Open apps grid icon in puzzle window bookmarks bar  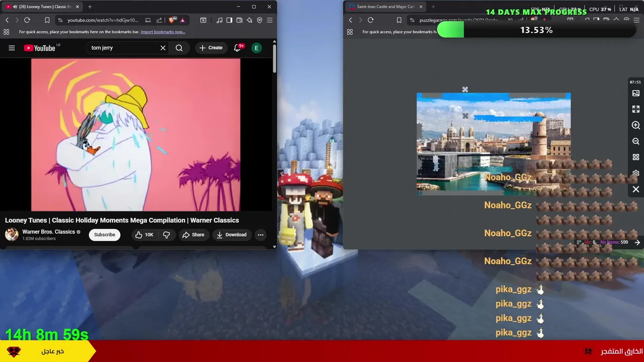pyautogui.click(x=350, y=32)
